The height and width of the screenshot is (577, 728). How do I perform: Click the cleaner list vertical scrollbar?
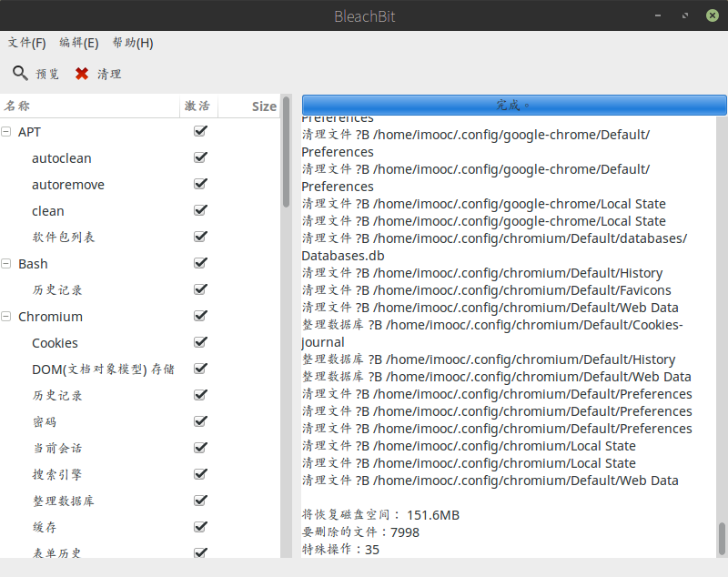click(x=286, y=155)
